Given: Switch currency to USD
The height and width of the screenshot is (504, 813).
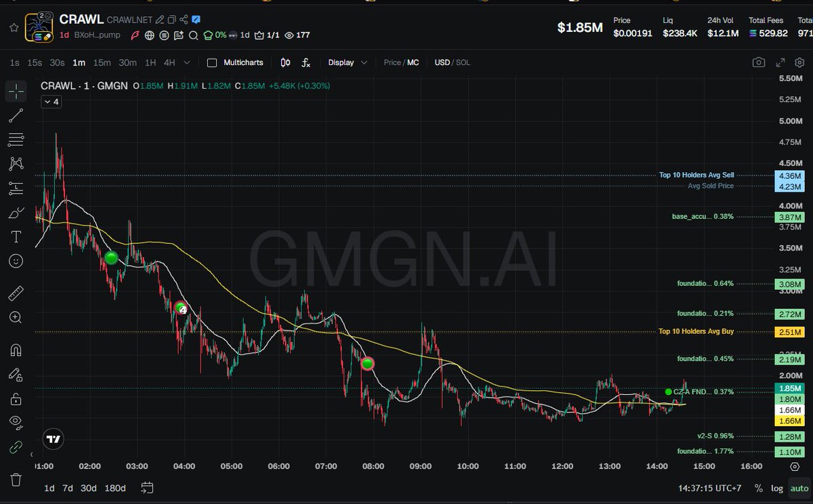Looking at the screenshot, I should [x=442, y=62].
